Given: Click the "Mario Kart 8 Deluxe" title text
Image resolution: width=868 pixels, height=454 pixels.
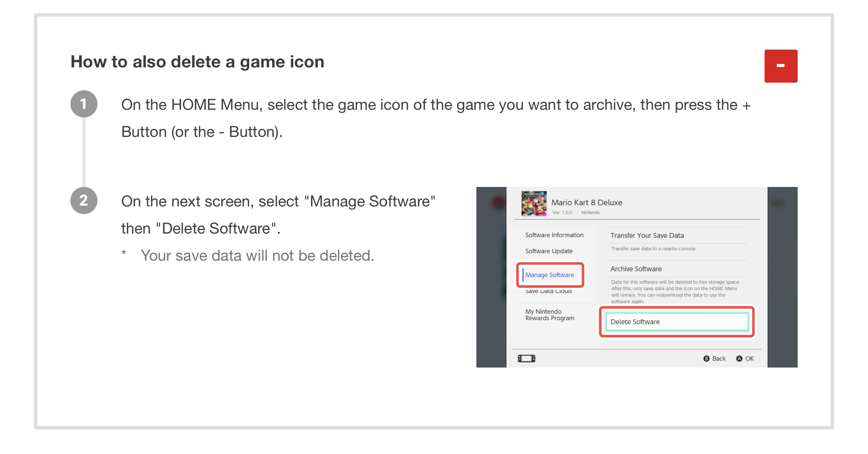Looking at the screenshot, I should [x=587, y=203].
